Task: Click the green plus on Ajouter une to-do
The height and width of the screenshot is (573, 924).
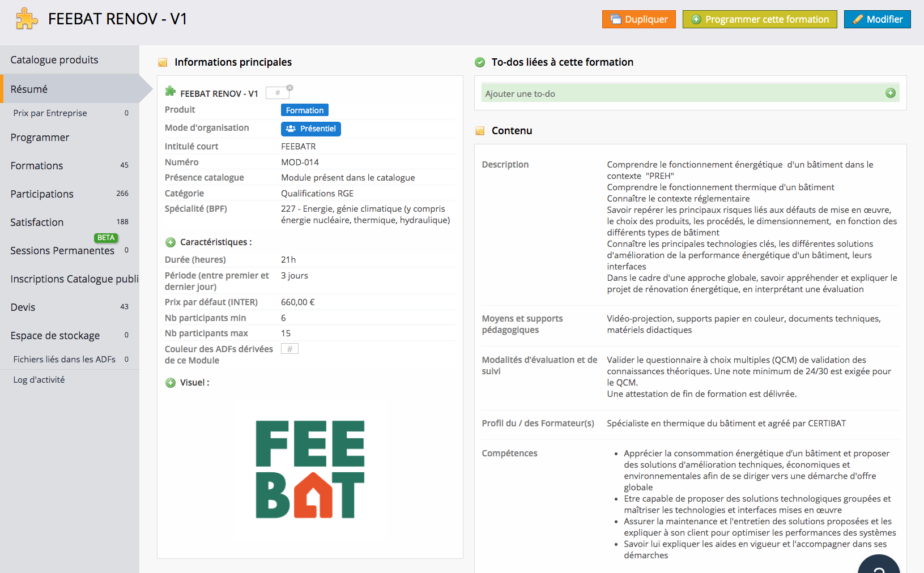Action: (891, 93)
